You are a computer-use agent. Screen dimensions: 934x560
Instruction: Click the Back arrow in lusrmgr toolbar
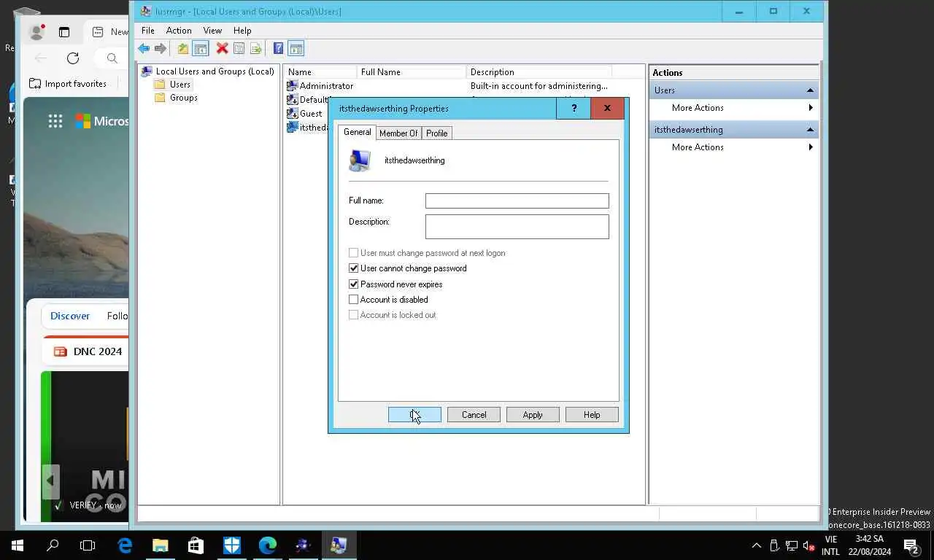tap(144, 49)
